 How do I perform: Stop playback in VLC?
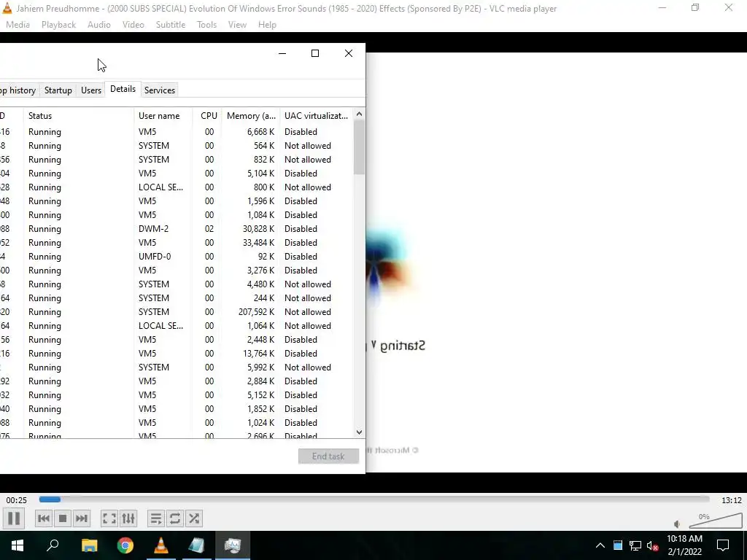pos(63,518)
